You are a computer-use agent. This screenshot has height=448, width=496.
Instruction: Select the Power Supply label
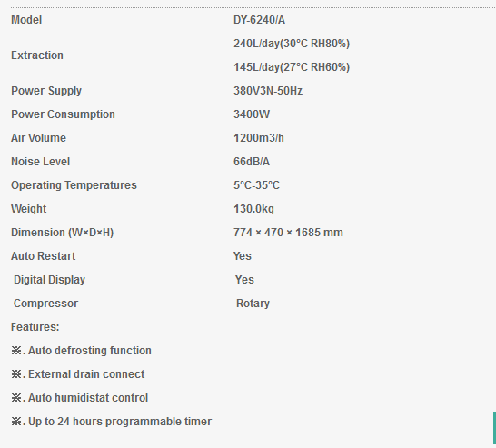point(46,91)
